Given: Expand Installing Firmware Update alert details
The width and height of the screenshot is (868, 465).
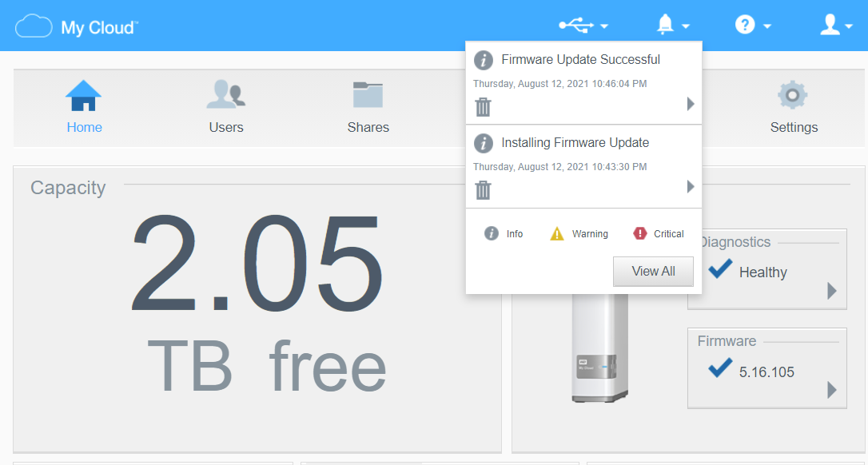Looking at the screenshot, I should coord(691,186).
